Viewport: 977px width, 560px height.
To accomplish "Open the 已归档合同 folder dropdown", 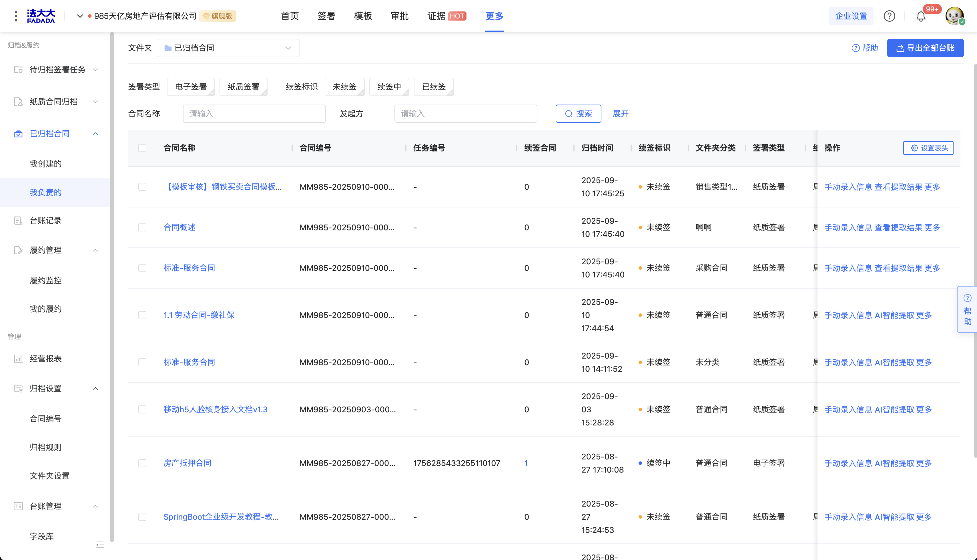I will pyautogui.click(x=228, y=48).
